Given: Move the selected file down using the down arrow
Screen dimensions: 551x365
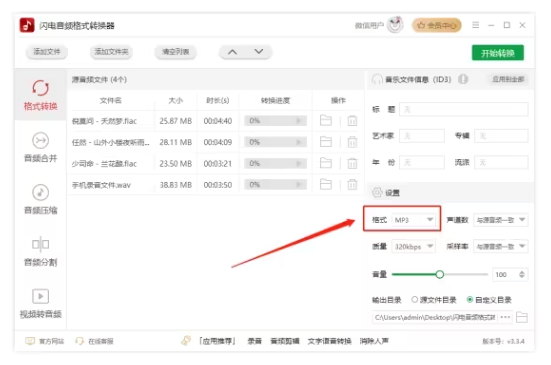Looking at the screenshot, I should click(259, 52).
